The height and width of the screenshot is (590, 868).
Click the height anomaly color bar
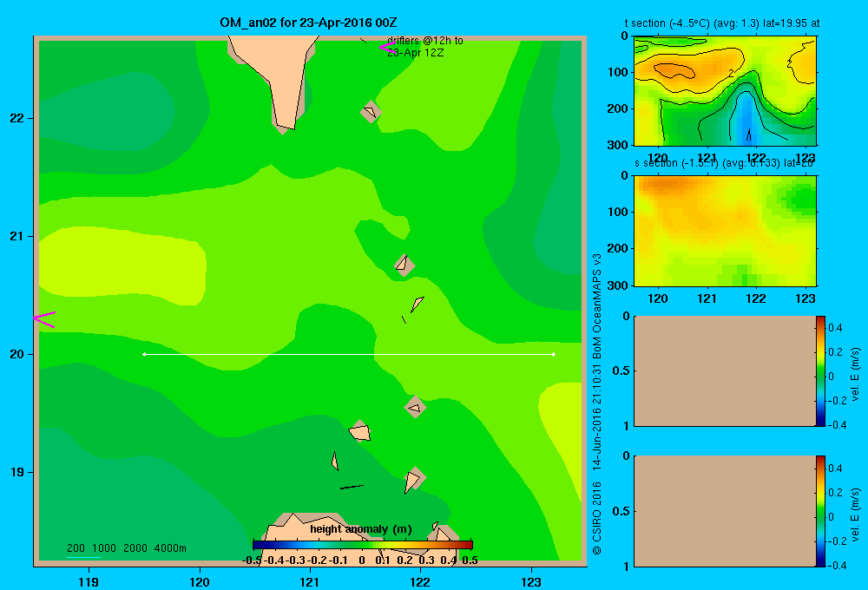(x=363, y=545)
